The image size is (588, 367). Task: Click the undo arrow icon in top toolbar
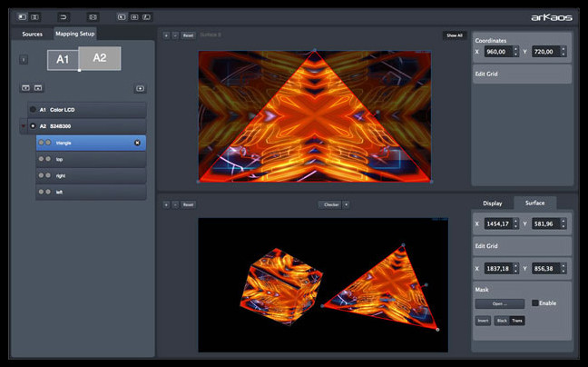click(x=64, y=16)
